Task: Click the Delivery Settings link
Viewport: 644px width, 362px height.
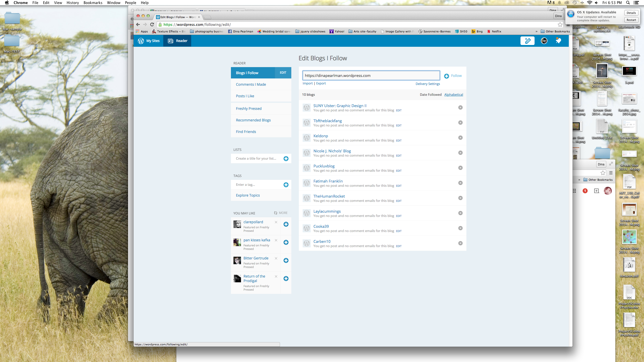Action: (428, 84)
